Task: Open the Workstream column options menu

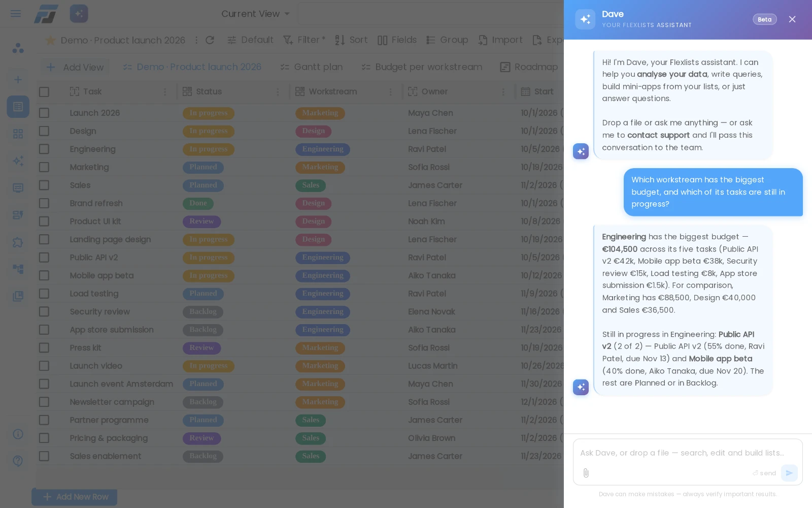Action: pyautogui.click(x=390, y=92)
